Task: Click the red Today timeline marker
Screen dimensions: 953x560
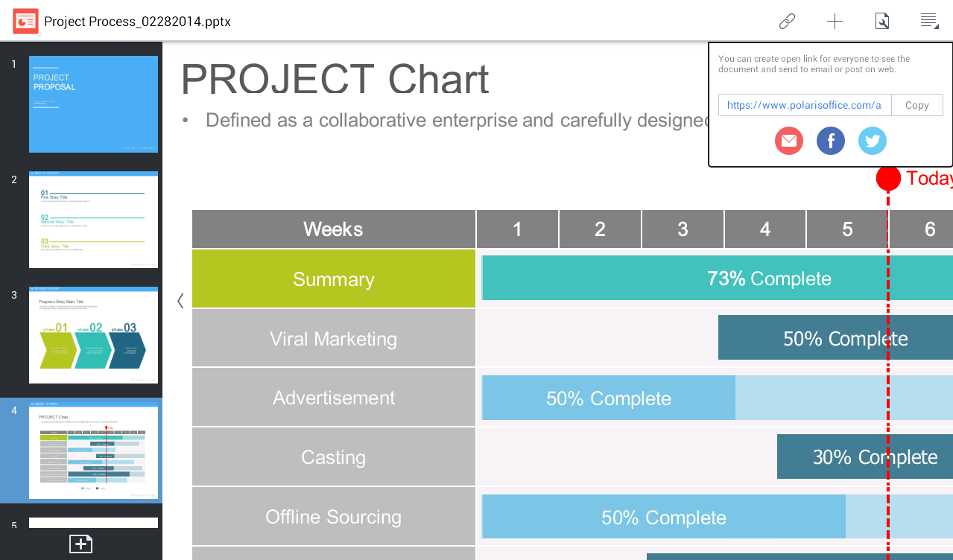Action: [888, 179]
